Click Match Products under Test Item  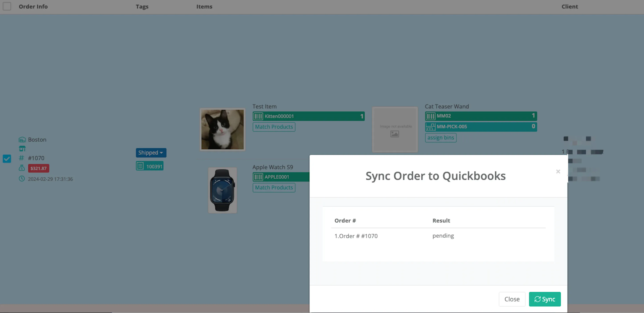pyautogui.click(x=274, y=127)
